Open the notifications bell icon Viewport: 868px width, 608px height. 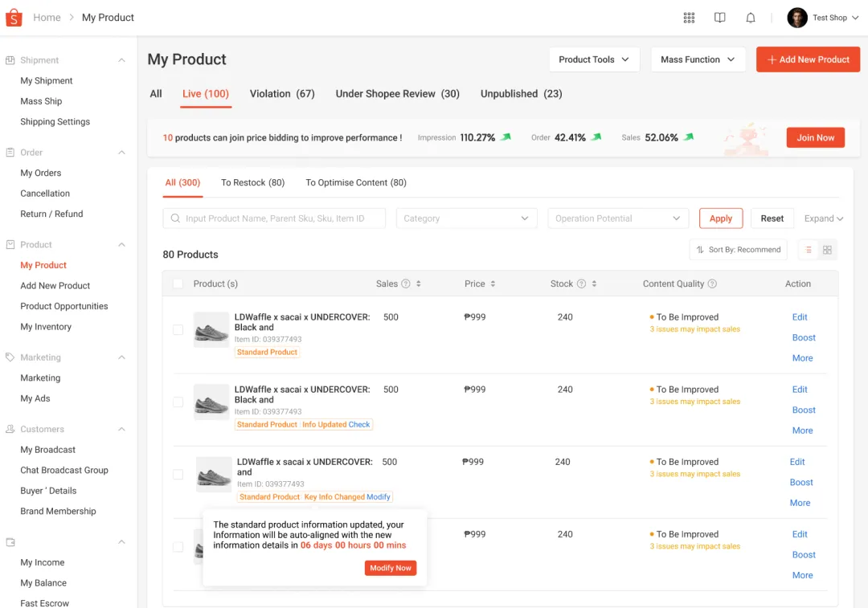750,17
